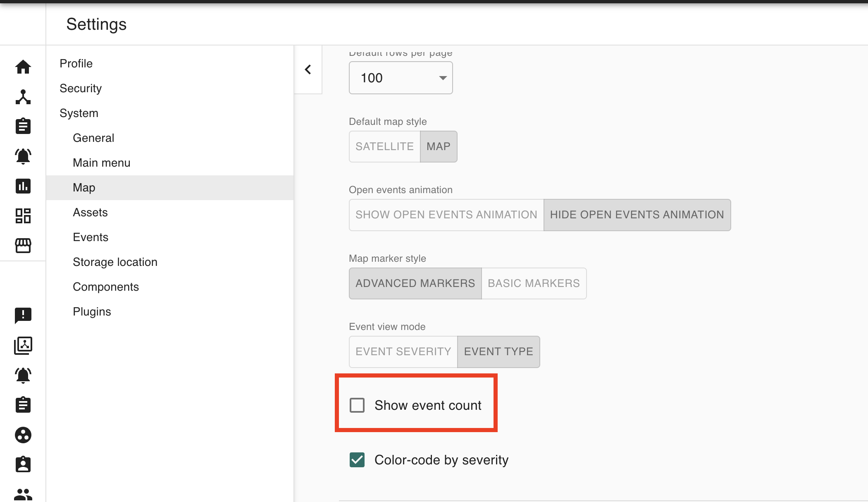Open the Profile settings page
The width and height of the screenshot is (868, 502).
pyautogui.click(x=76, y=63)
